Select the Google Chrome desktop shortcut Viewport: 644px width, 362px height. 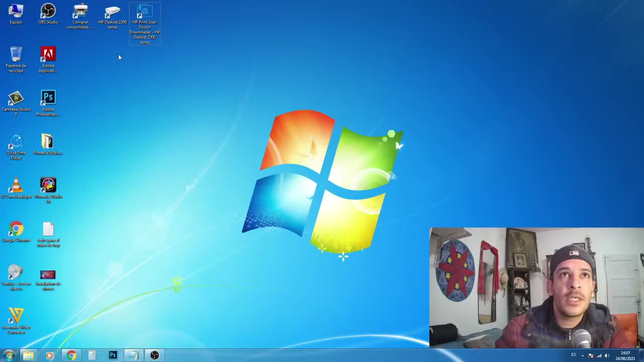[x=16, y=232]
